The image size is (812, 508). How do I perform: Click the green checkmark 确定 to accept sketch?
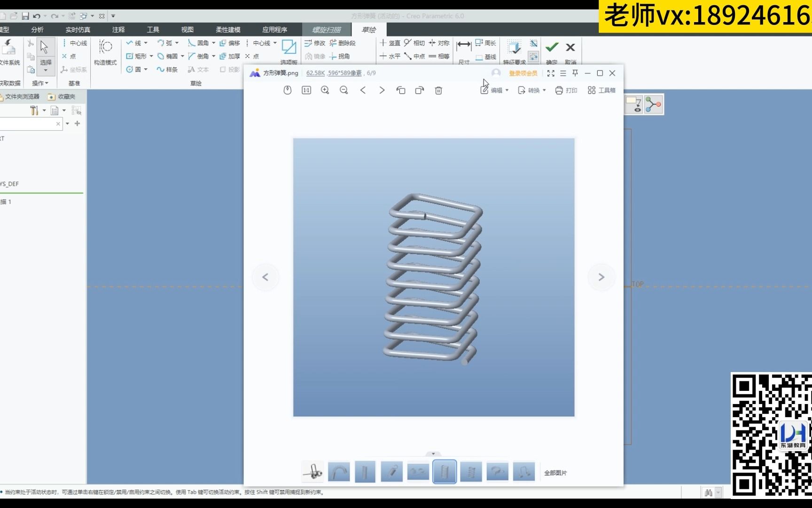coord(552,51)
